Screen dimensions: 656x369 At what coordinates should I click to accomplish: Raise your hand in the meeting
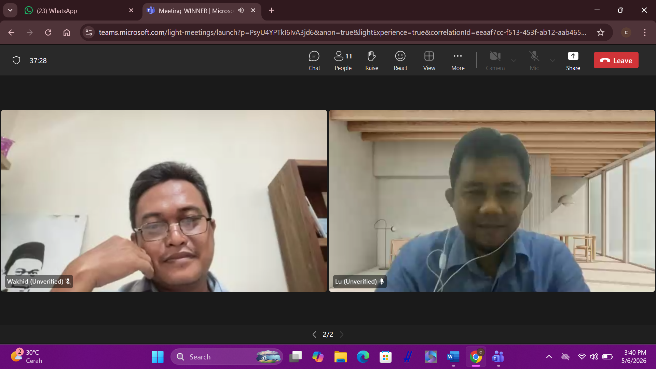[x=372, y=60]
